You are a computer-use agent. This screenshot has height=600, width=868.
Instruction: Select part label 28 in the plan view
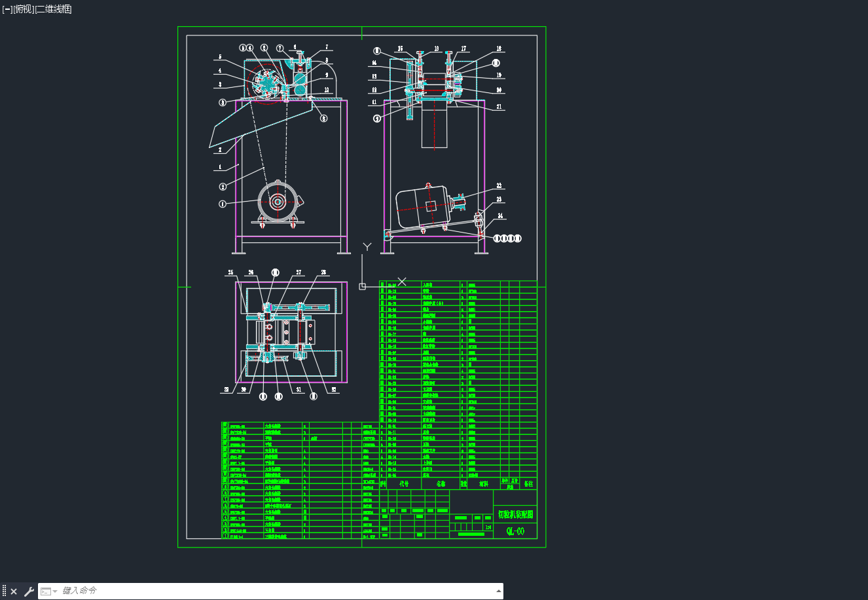click(x=323, y=272)
